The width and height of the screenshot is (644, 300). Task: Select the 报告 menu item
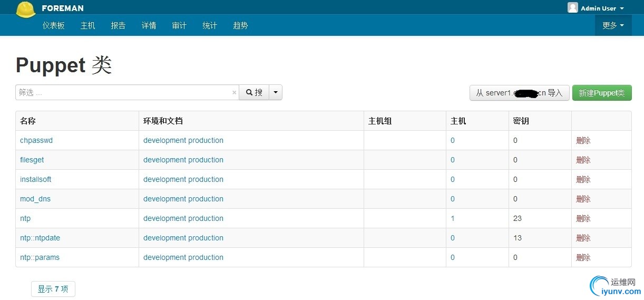[x=119, y=25]
